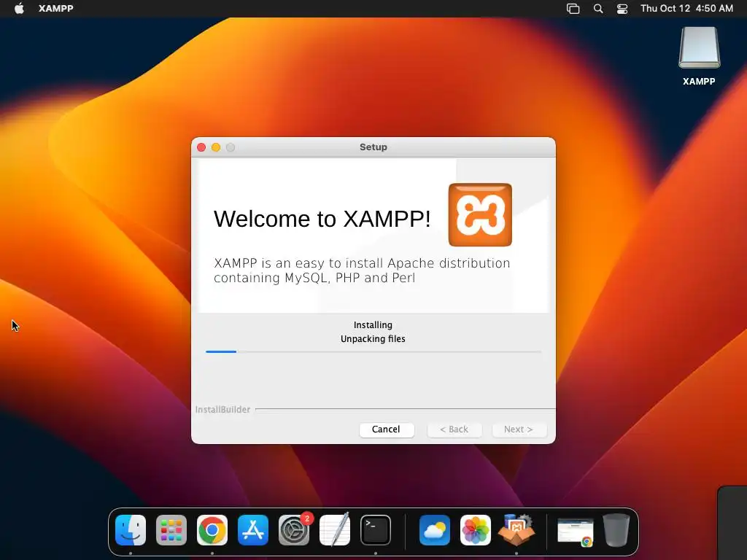Click the installation progress bar
This screenshot has height=560, width=747.
pos(373,351)
